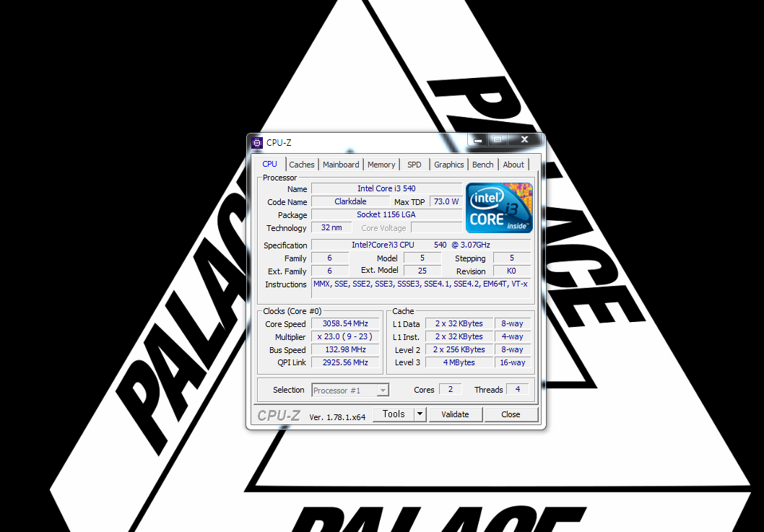Open the Tools dropdown arrow
This screenshot has width=764, height=532.
(x=420, y=414)
